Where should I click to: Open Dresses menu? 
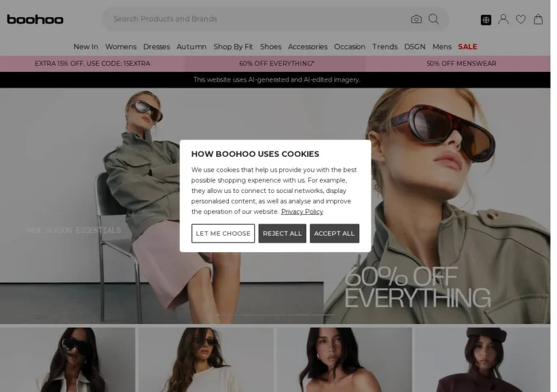tap(156, 47)
